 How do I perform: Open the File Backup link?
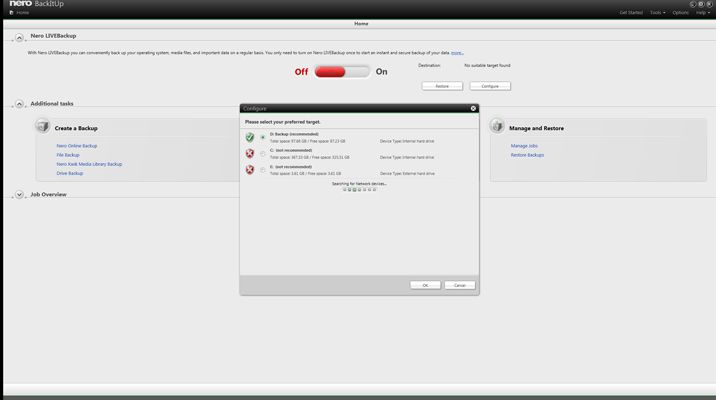(x=68, y=155)
